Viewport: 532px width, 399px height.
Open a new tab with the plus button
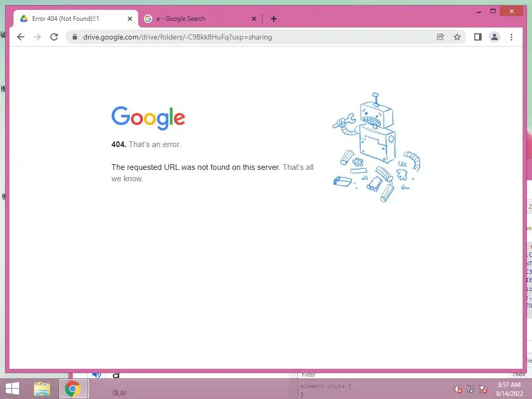pos(274,19)
